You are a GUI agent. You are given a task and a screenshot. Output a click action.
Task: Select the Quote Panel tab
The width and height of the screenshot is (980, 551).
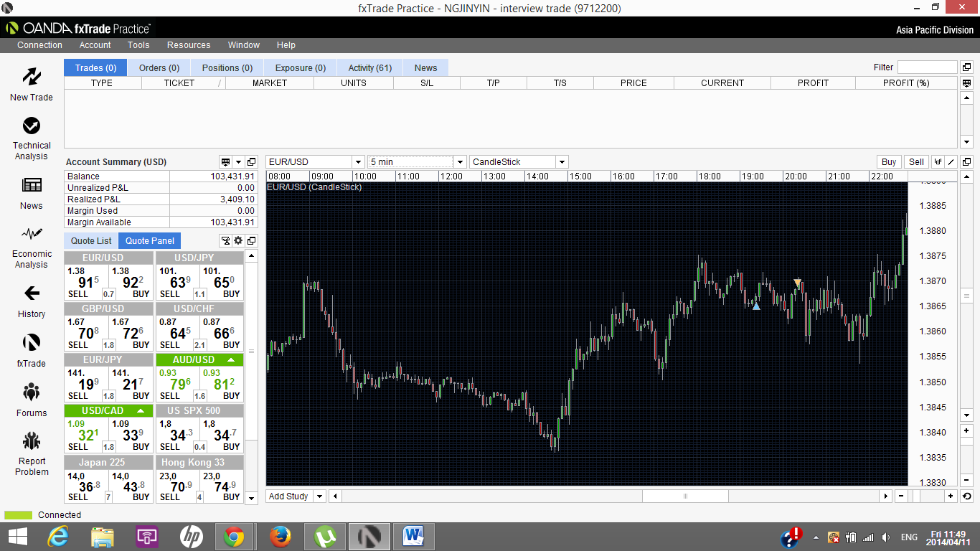tap(150, 241)
